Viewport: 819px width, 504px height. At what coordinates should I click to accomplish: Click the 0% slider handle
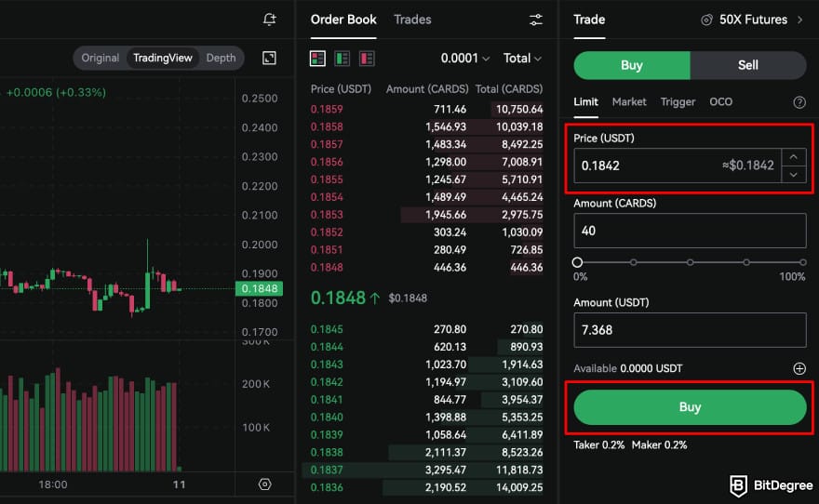pos(577,262)
